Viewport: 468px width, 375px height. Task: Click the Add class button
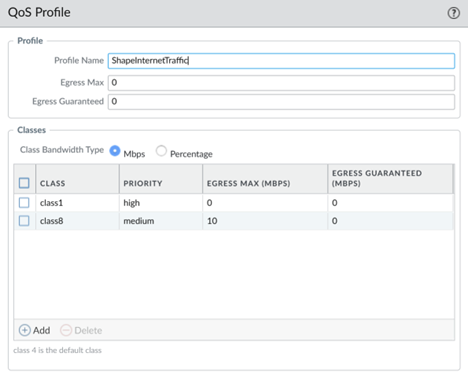[34, 330]
